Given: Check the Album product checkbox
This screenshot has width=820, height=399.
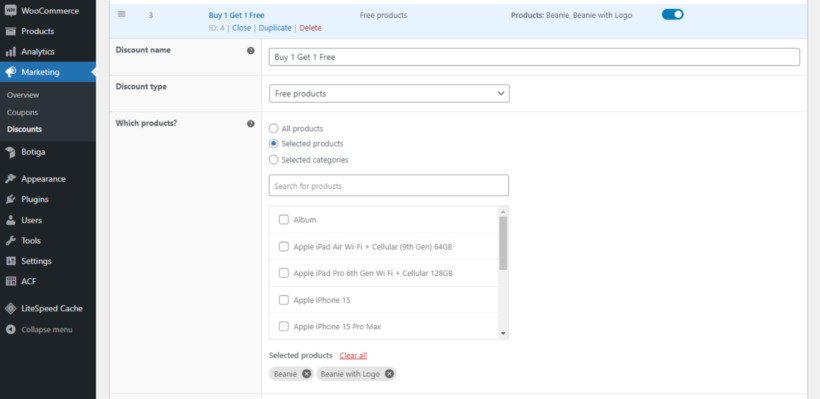Looking at the screenshot, I should click(x=283, y=220).
